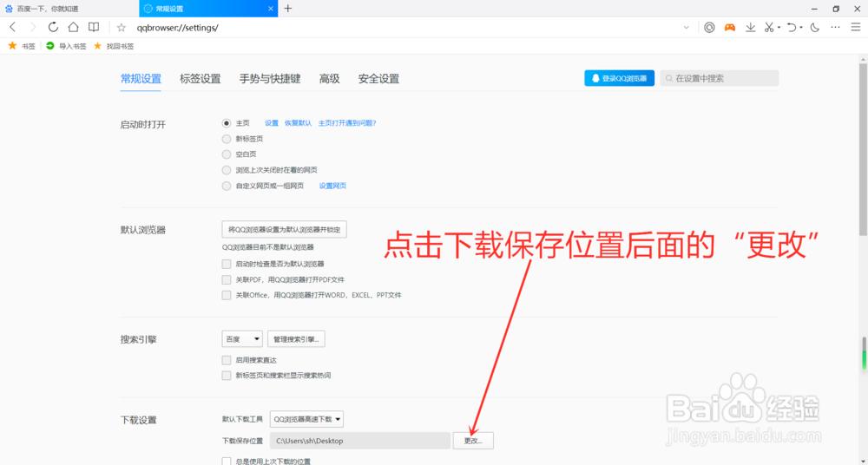Click the C:\Users\sh\Desktop download path field
Viewport: 868px width, 465px height.
coord(360,441)
